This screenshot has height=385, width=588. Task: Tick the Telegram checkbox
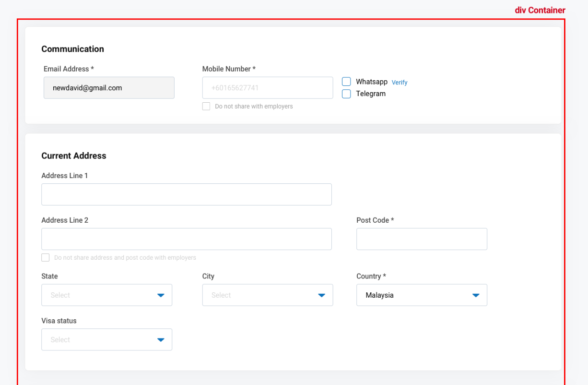click(x=346, y=94)
